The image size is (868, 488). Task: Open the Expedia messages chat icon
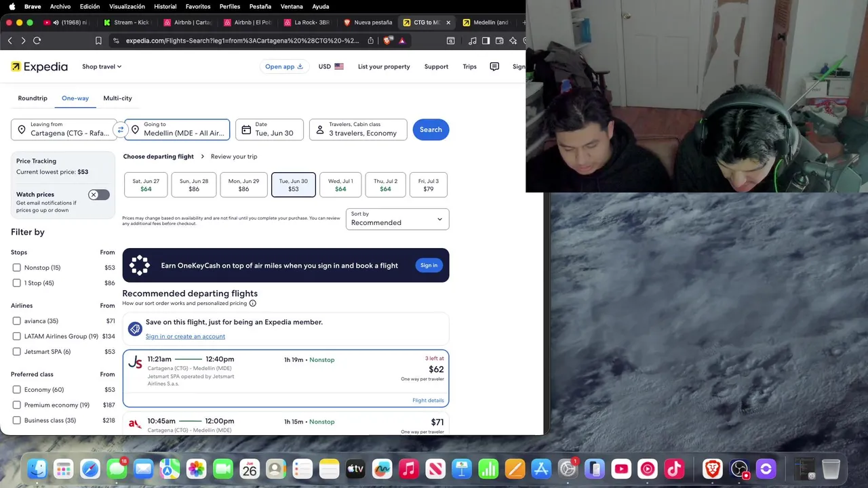click(x=494, y=66)
